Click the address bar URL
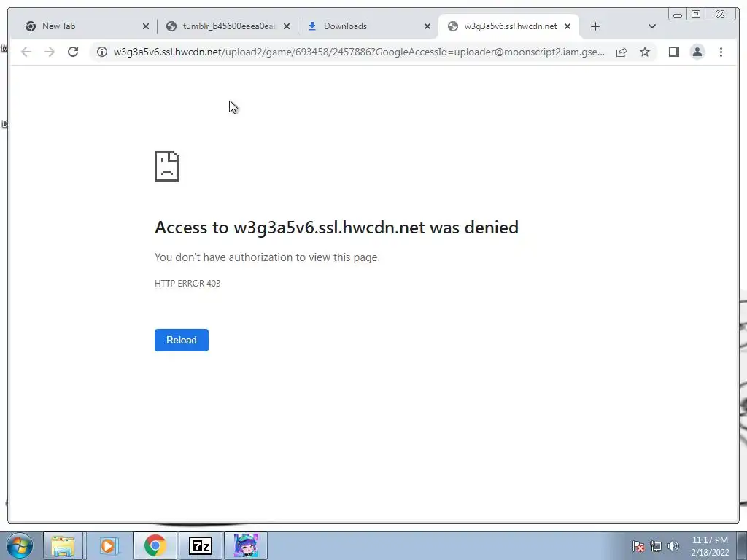747x560 pixels. point(359,52)
